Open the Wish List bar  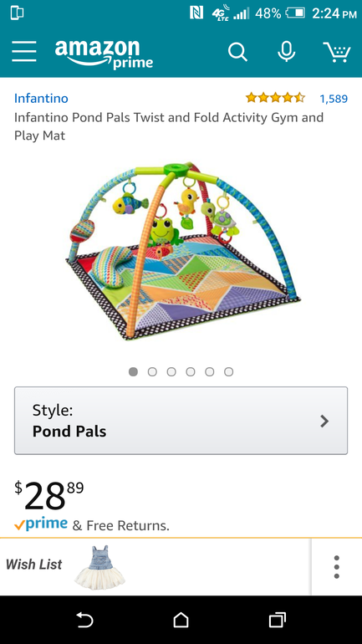(156, 566)
